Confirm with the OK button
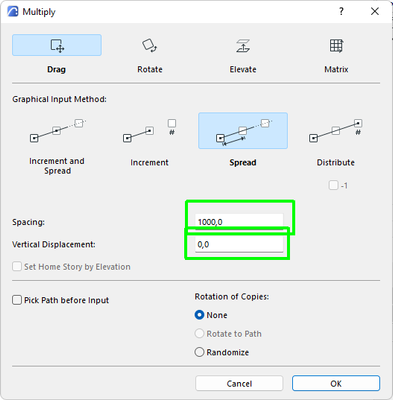Viewport: 393px width, 400px height. pyautogui.click(x=336, y=383)
